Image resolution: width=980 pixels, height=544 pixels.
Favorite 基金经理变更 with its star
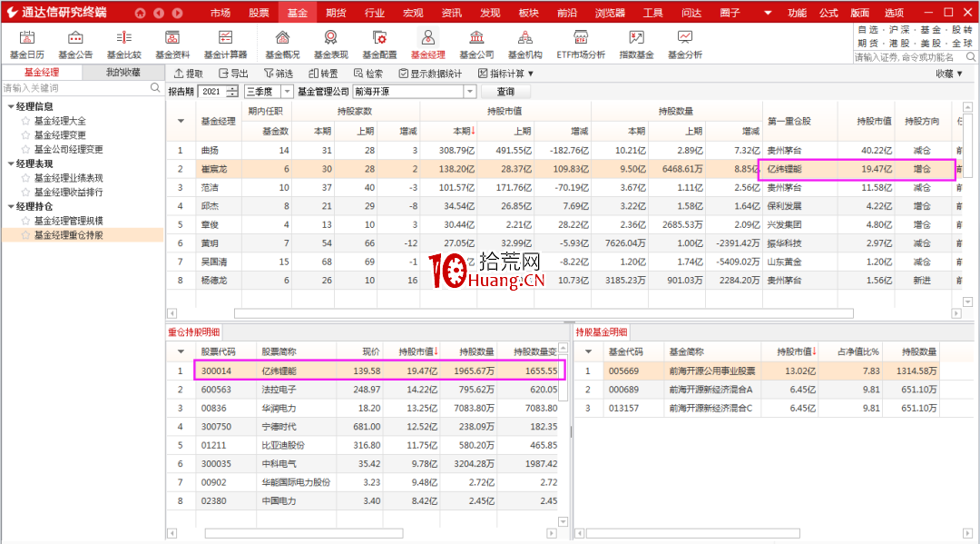point(25,135)
